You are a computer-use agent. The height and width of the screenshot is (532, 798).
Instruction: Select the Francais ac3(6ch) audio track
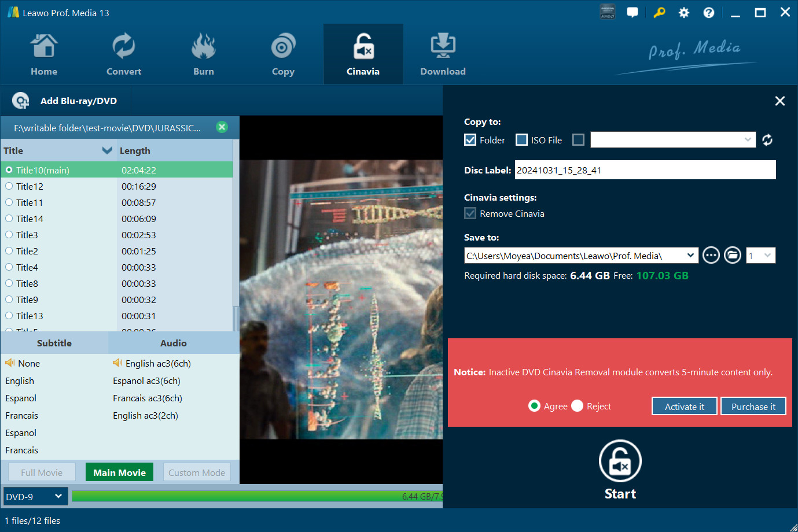(148, 398)
